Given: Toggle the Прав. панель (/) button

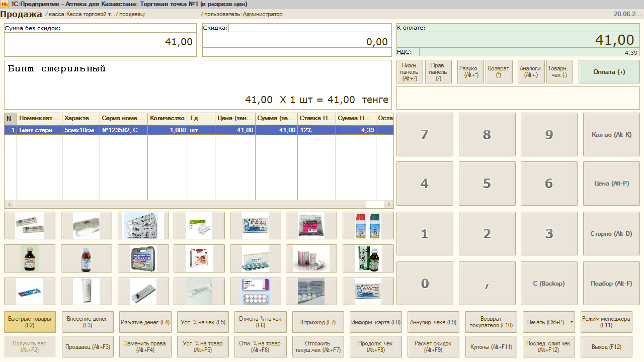Looking at the screenshot, I should click(x=438, y=72).
